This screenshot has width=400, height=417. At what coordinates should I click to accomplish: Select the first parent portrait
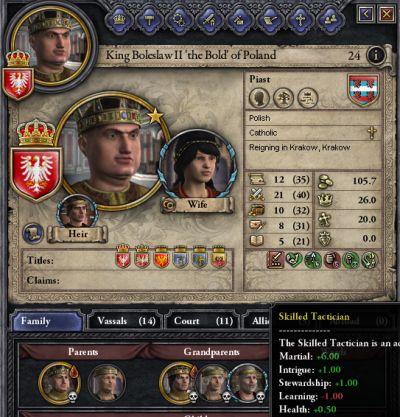coord(59,382)
